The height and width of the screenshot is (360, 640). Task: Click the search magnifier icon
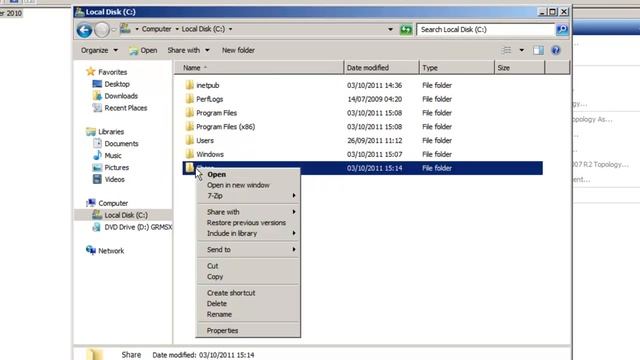[x=562, y=29]
